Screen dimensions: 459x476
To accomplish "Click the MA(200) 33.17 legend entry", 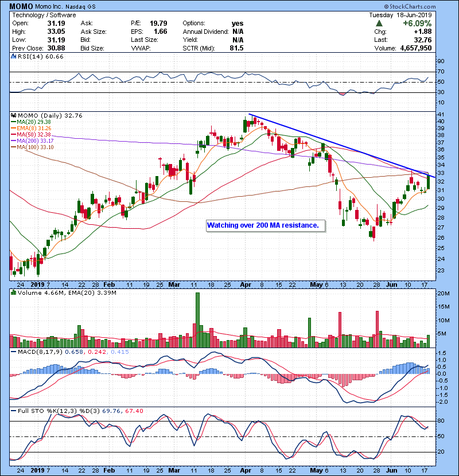I will 32,141.
